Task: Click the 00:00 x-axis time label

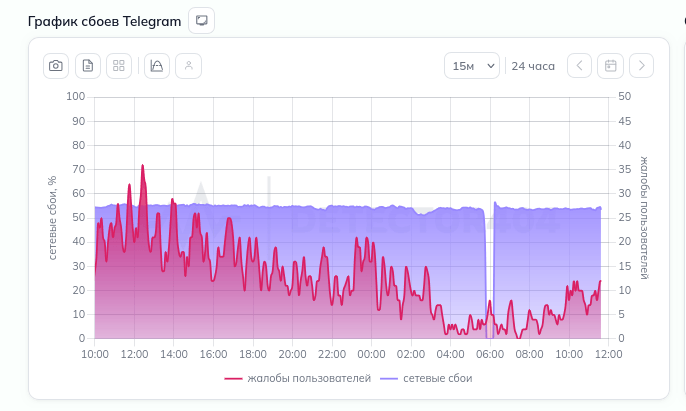Action: point(371,354)
